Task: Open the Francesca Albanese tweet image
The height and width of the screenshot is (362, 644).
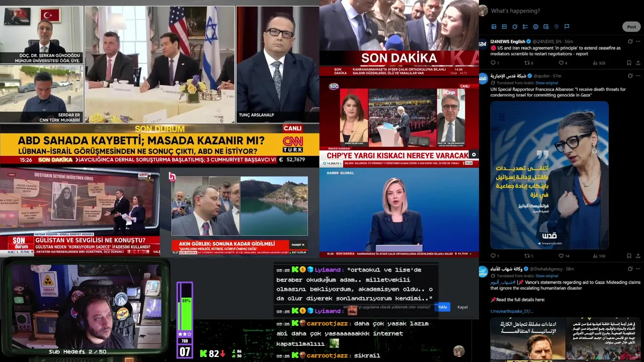Action: click(549, 175)
